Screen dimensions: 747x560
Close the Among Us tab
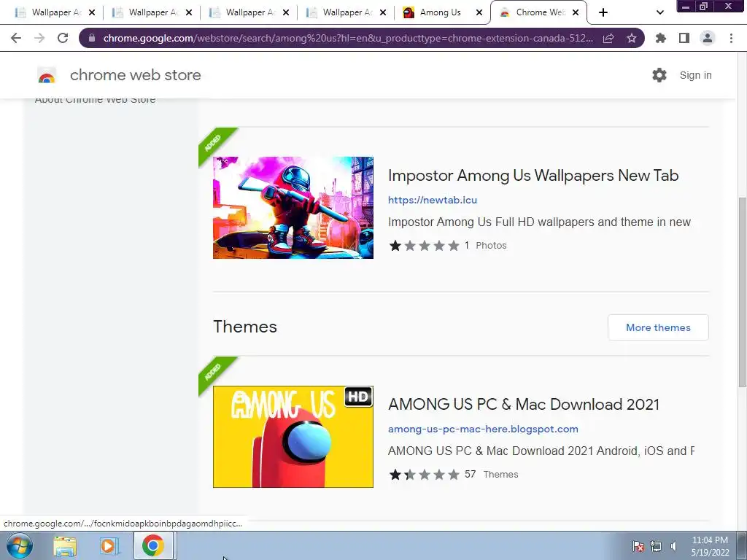point(479,13)
